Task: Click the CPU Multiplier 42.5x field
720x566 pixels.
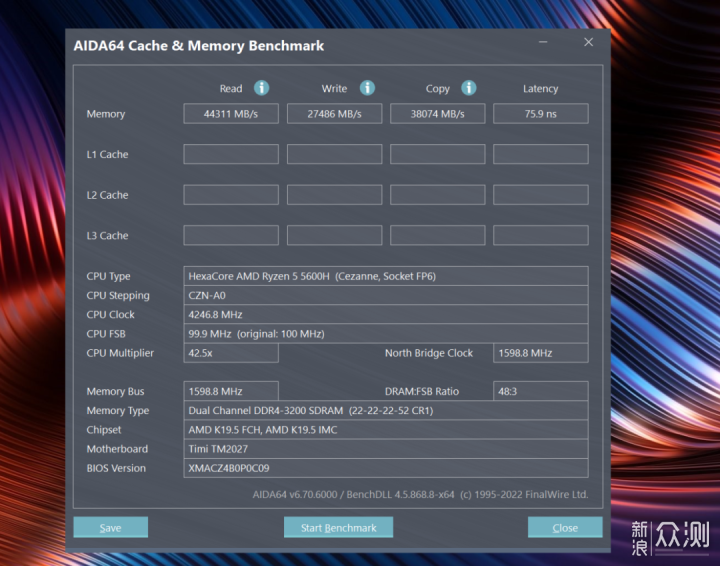Action: (231, 353)
